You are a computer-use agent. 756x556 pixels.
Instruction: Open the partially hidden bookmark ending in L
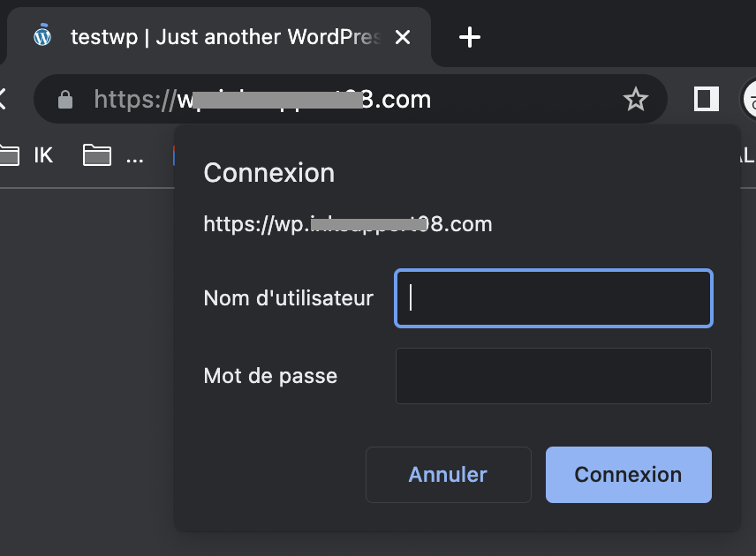tap(747, 155)
